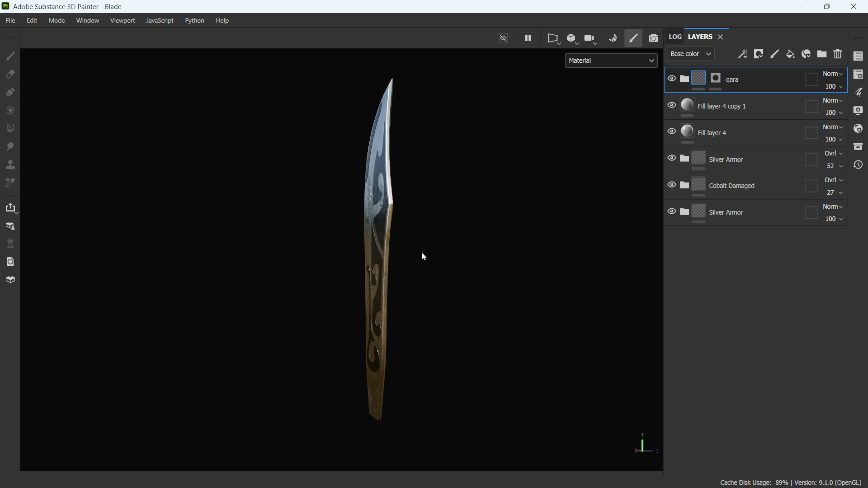Open the Edit menu

(32, 21)
